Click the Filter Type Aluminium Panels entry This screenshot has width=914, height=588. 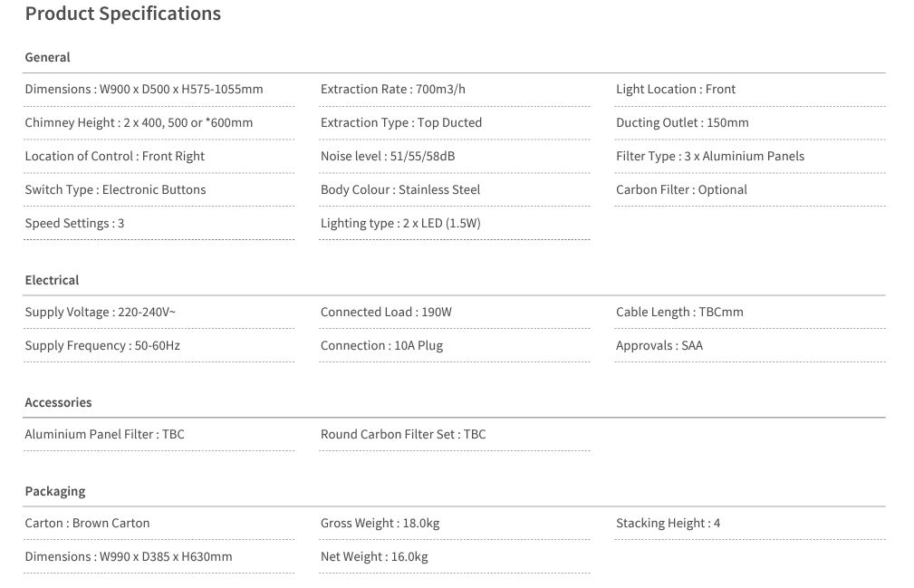[x=709, y=156]
